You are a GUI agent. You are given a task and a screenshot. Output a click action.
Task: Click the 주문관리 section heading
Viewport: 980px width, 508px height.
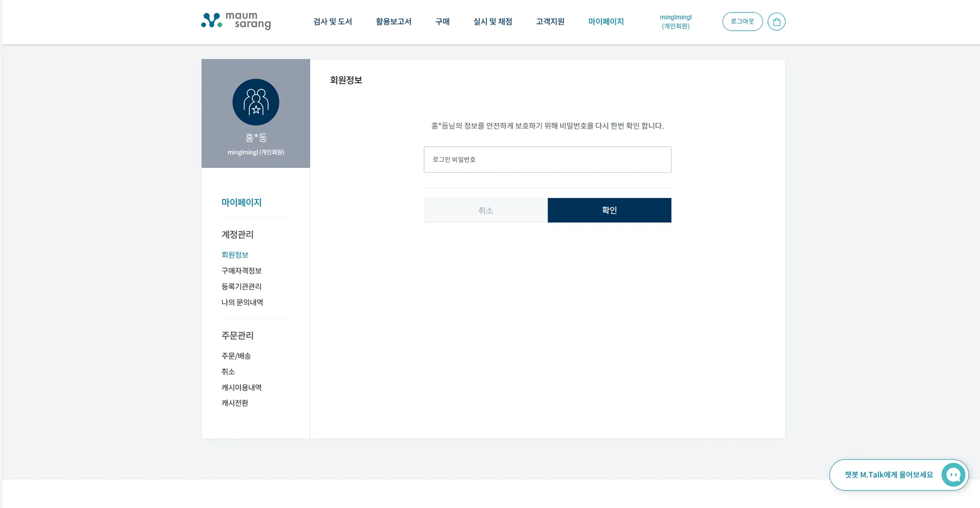238,335
